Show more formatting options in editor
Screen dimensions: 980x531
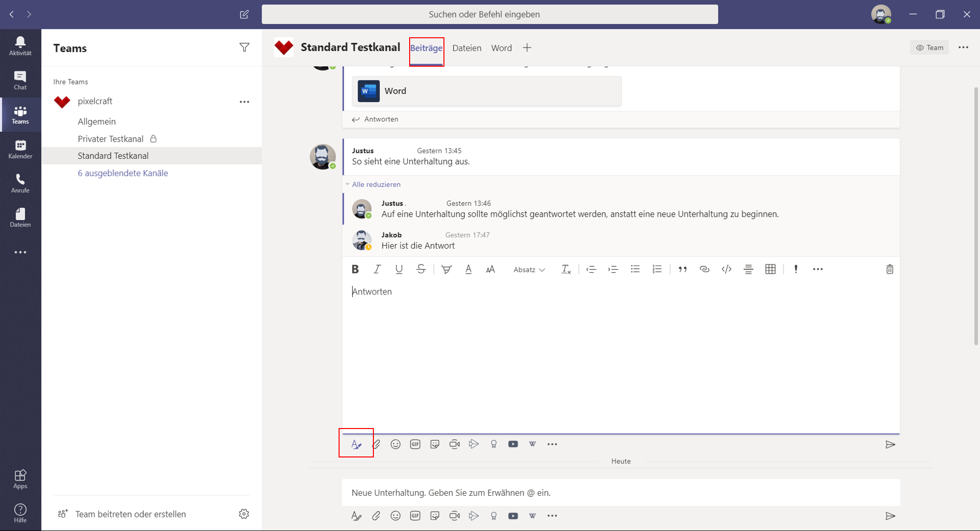pos(818,269)
